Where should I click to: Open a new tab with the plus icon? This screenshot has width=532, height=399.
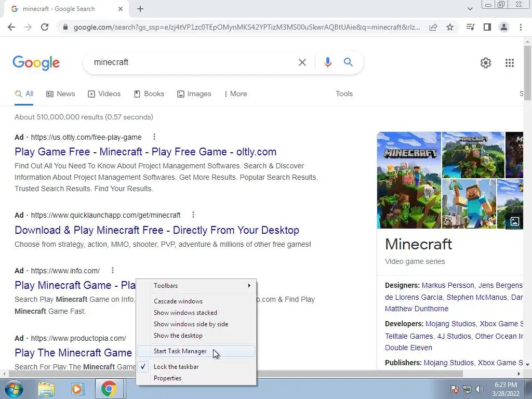pos(140,9)
